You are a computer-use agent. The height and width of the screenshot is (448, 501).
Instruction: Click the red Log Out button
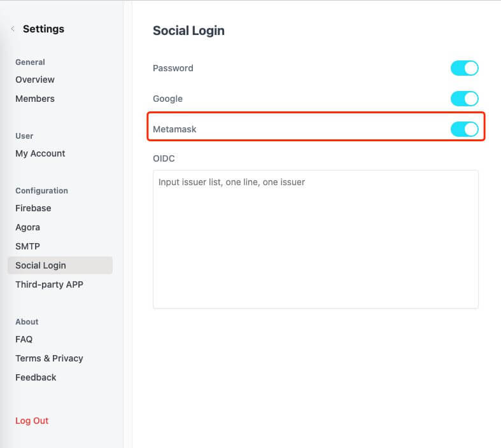[x=32, y=421]
